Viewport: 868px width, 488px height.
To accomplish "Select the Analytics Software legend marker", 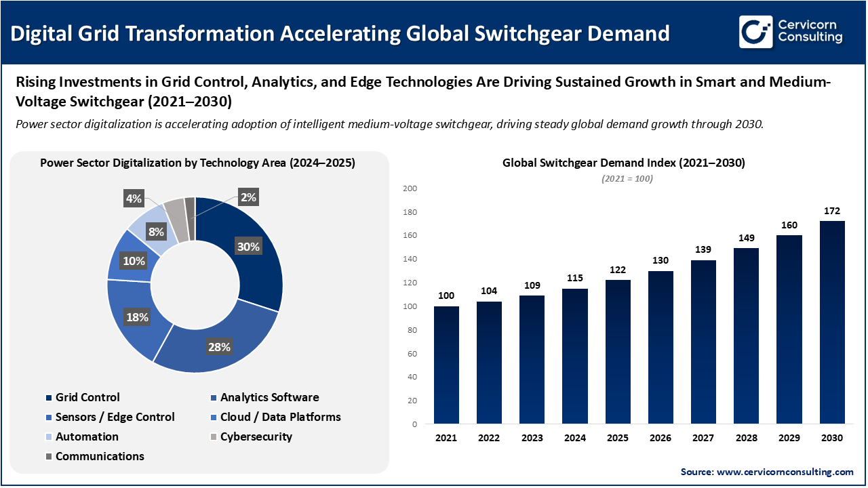I will pos(214,397).
